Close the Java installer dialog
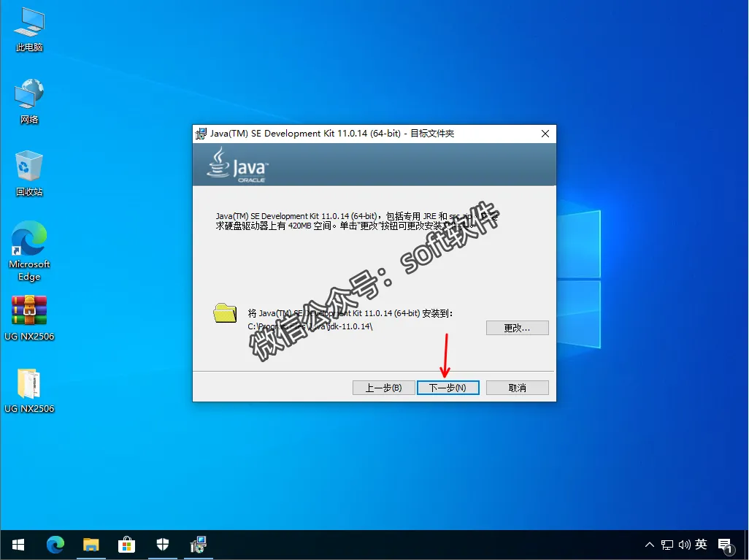This screenshot has height=560, width=749. (545, 134)
